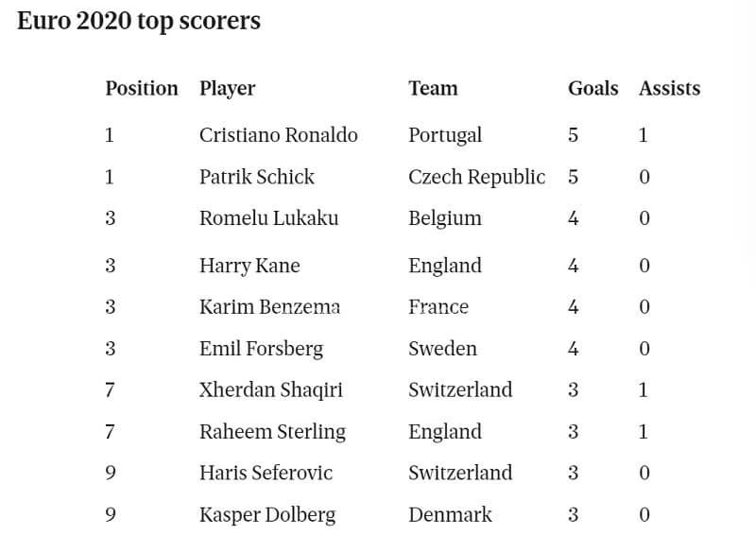Click the Player column header

pos(227,88)
